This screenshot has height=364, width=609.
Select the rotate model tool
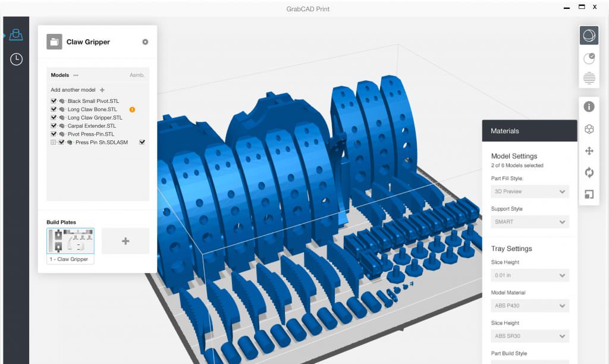coord(589,172)
